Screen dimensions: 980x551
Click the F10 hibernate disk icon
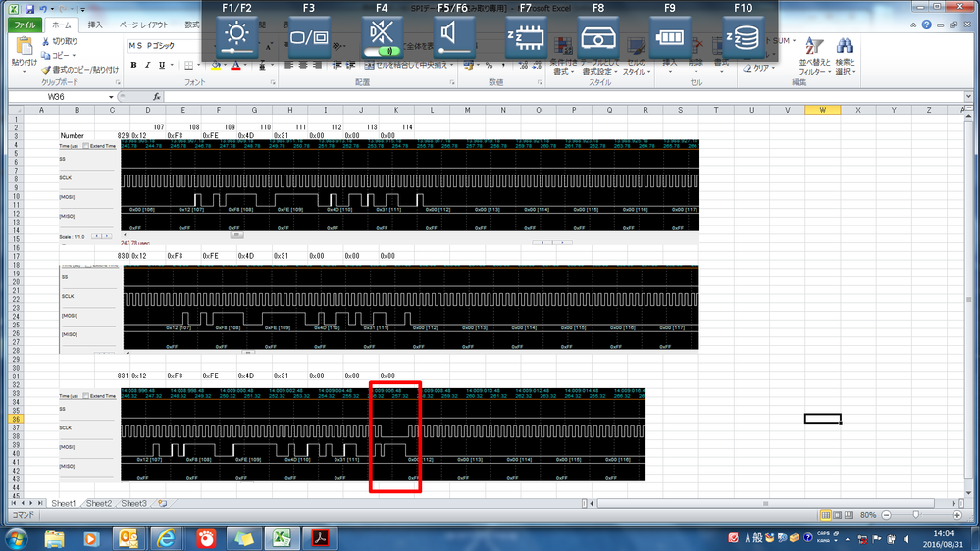tap(744, 37)
